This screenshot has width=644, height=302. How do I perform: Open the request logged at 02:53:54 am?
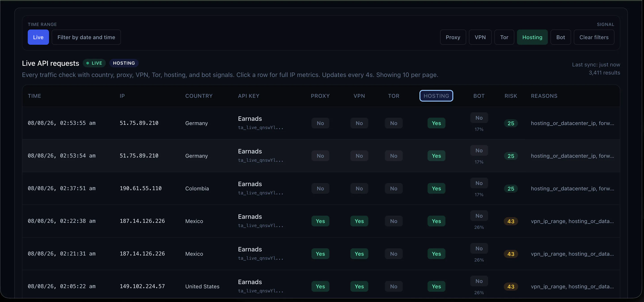pyautogui.click(x=321, y=156)
